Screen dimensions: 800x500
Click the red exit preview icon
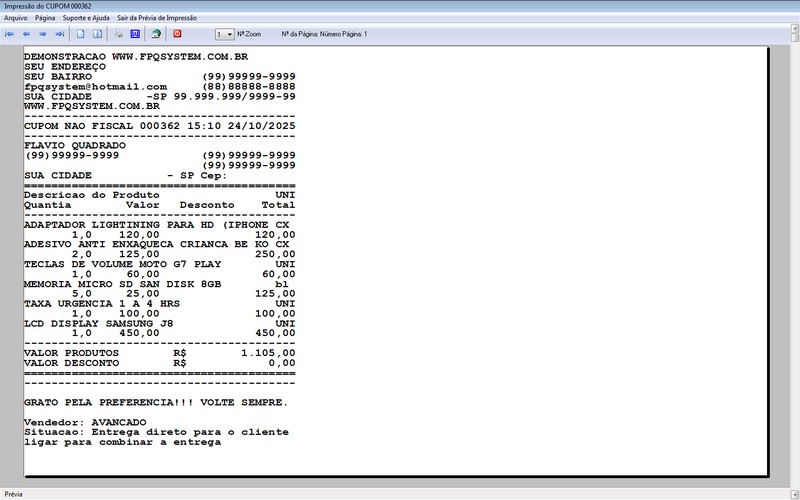(x=177, y=34)
